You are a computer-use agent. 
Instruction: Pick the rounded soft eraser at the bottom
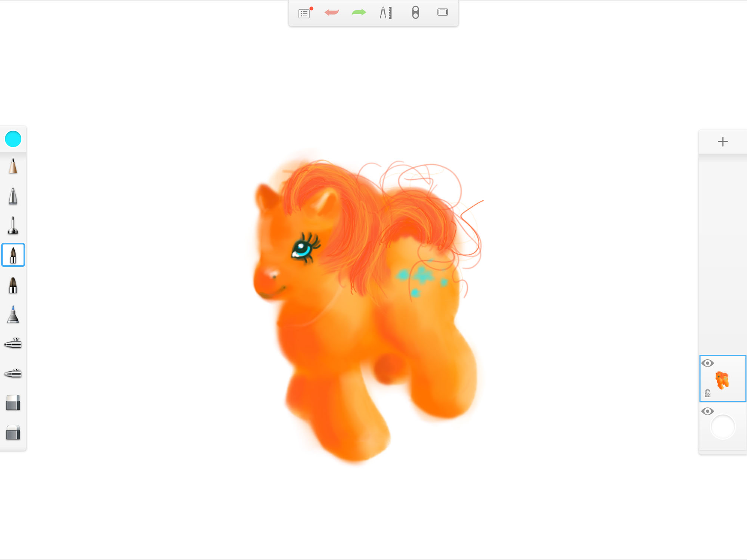[x=13, y=433]
